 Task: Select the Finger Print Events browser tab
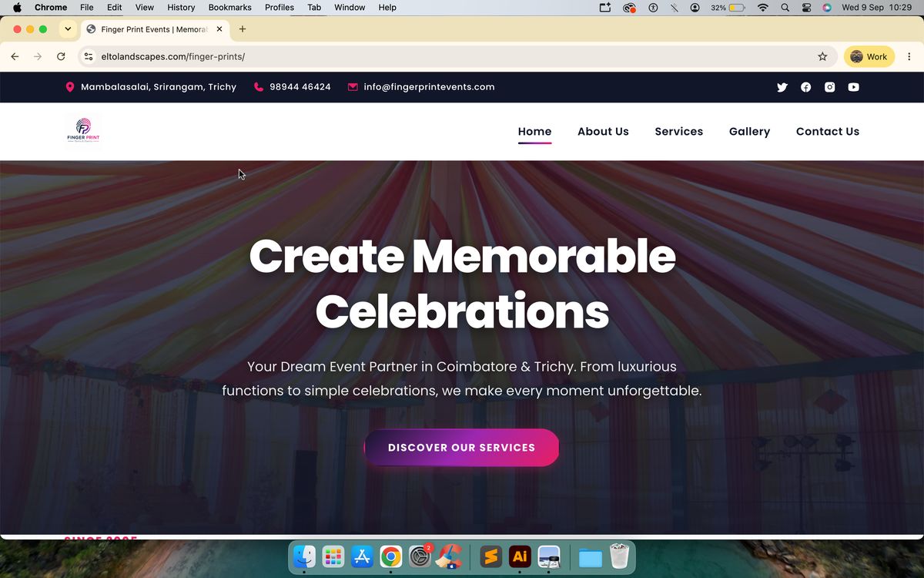[154, 29]
